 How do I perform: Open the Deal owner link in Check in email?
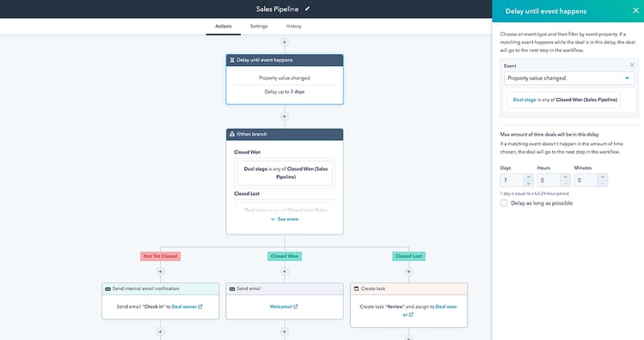pos(187,307)
